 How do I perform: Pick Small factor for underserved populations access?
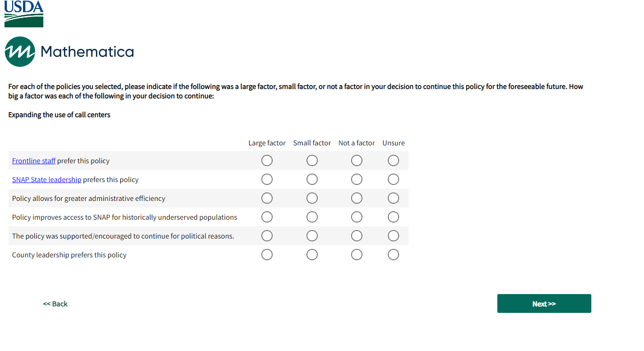(x=312, y=217)
